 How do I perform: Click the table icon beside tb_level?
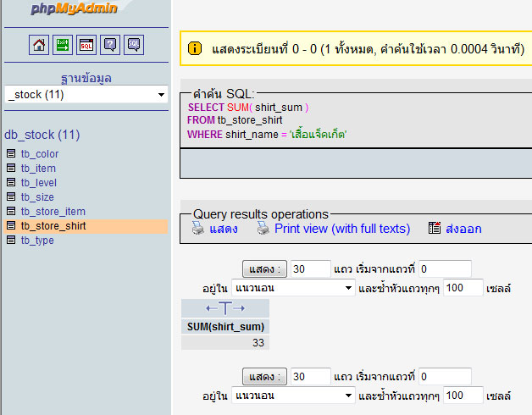11,182
